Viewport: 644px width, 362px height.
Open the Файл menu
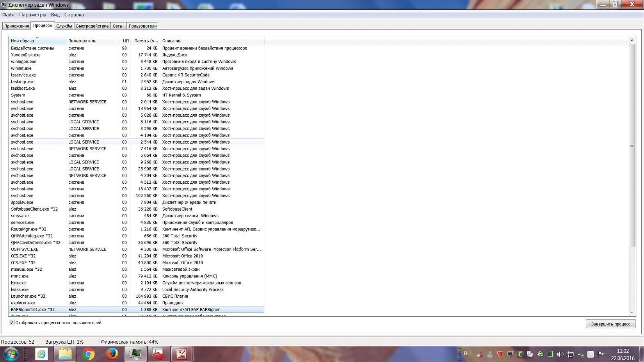(8, 15)
